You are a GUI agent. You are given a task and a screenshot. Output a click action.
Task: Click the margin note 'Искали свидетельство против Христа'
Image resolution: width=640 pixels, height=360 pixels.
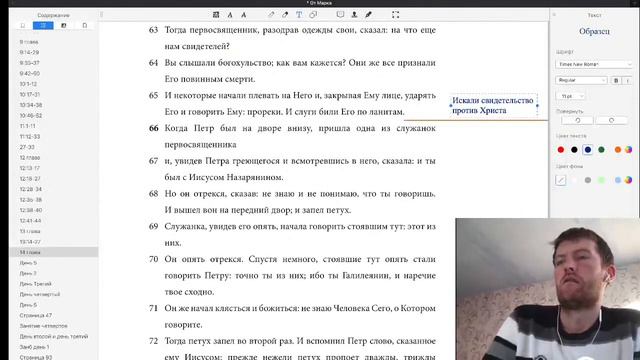(493, 105)
